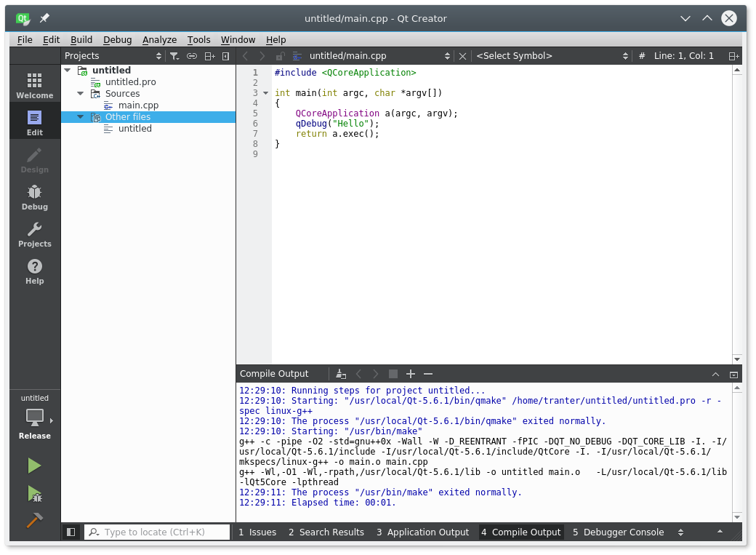
Task: Click the green Run button
Action: [x=34, y=466]
